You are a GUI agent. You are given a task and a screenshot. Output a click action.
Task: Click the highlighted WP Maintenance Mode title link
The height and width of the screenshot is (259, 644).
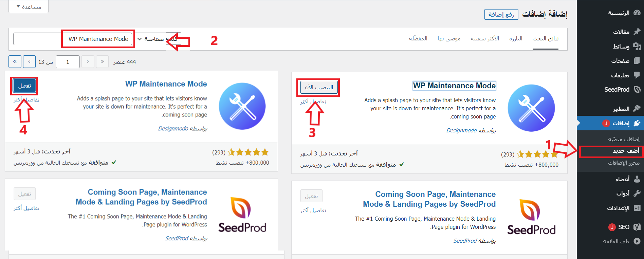454,86
